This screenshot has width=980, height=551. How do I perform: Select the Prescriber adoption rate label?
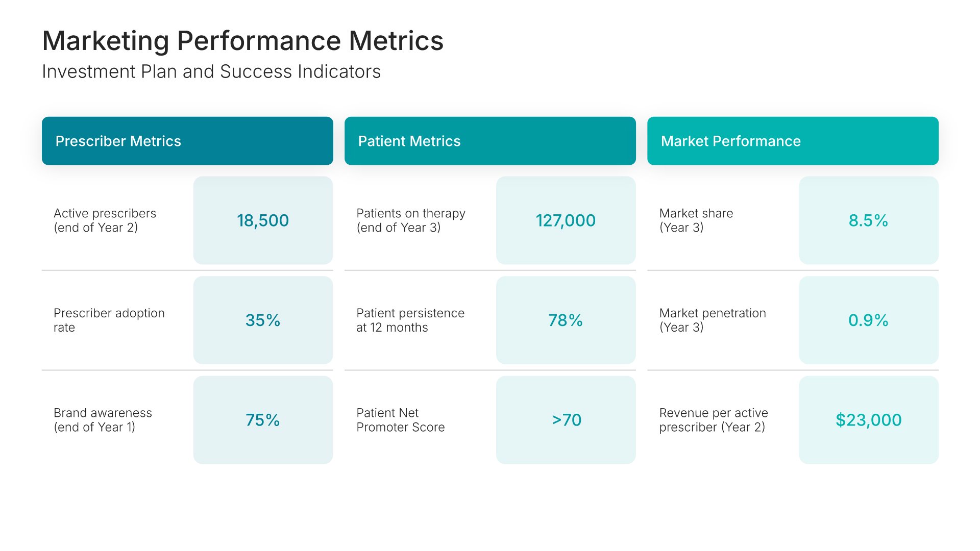109,320
